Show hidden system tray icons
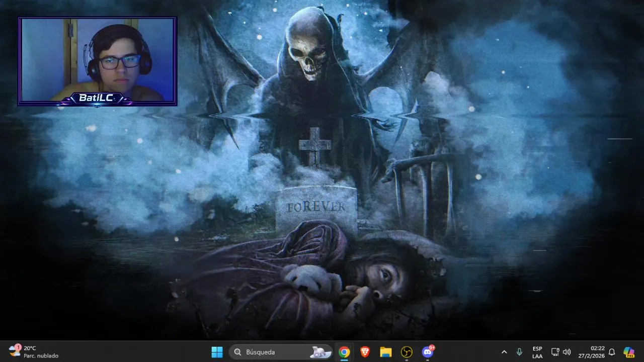This screenshot has height=362, width=644. 504,352
